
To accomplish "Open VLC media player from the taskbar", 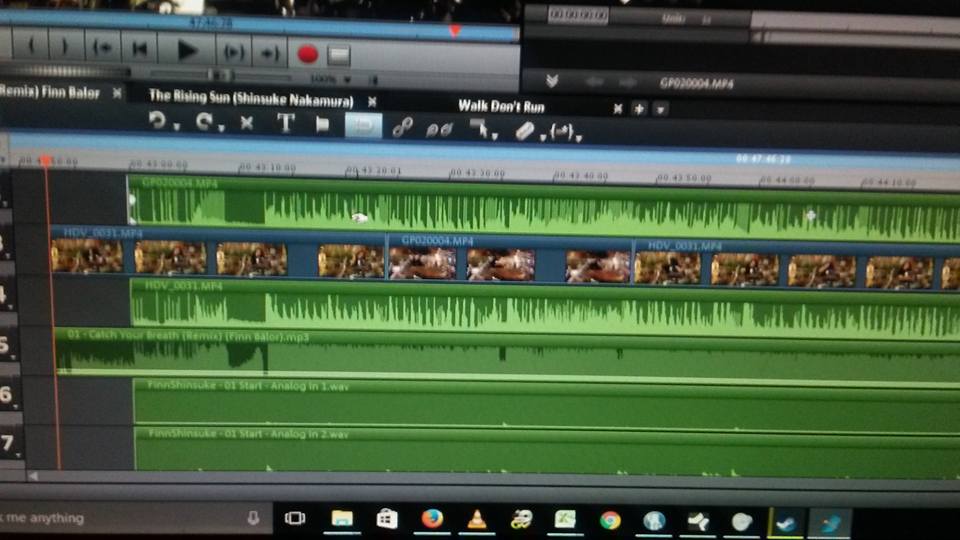I will 476,520.
